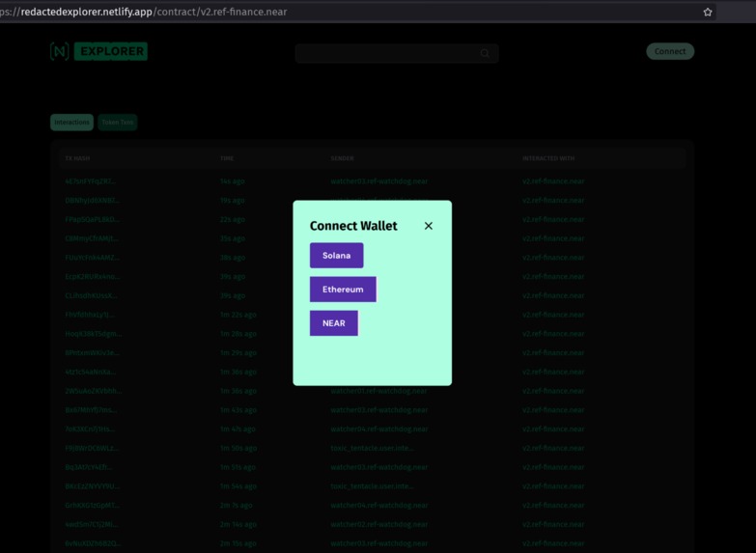Open v2.ref-finance.near in the 1m 29s row
Screen dimensions: 756x553
553,353
